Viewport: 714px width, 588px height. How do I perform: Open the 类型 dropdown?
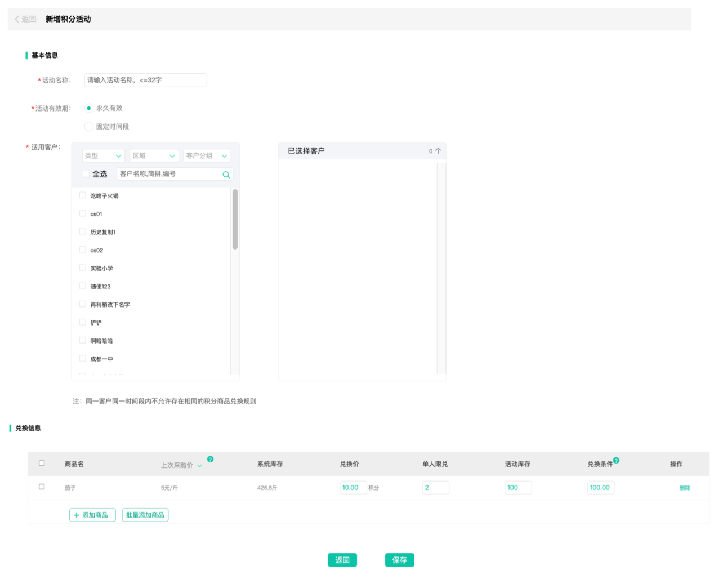point(104,156)
